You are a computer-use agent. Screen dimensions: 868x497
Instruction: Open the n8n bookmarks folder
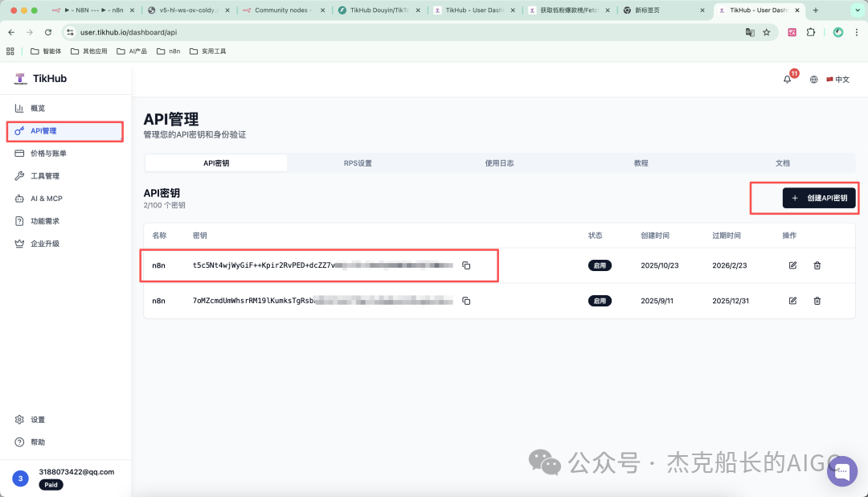tap(168, 51)
